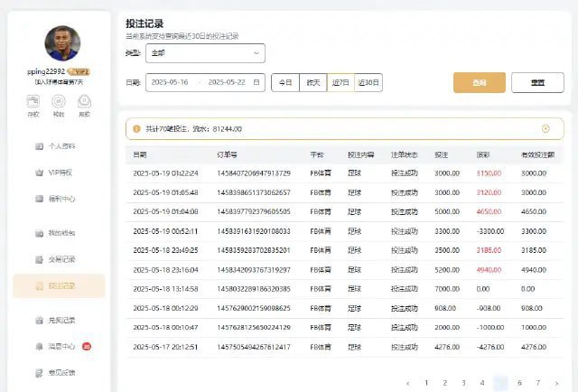Viewport: 578px width, 392px height.
Task: Open 交易记录 in the sidebar menu
Action: pyautogui.click(x=60, y=259)
